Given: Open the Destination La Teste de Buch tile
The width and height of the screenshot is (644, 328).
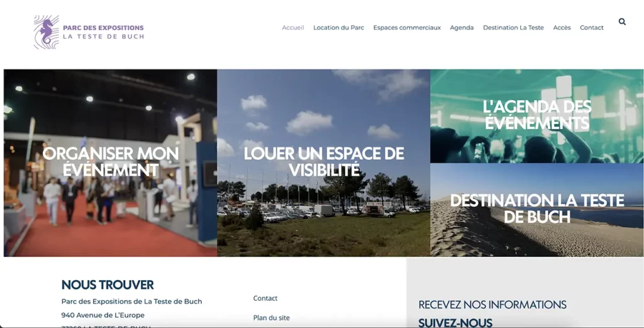Looking at the screenshot, I should point(537,210).
